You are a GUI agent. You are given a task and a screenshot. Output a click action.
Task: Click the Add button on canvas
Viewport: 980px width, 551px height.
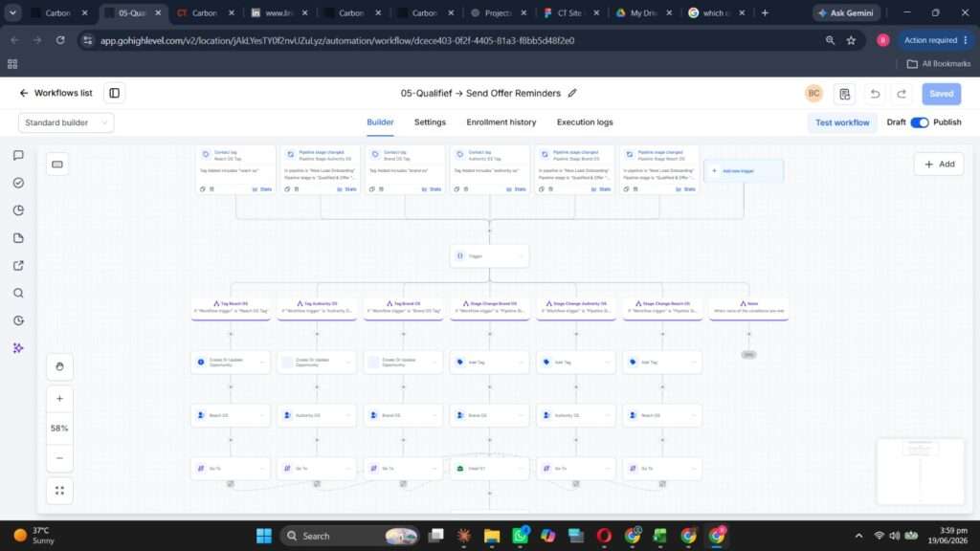(939, 165)
